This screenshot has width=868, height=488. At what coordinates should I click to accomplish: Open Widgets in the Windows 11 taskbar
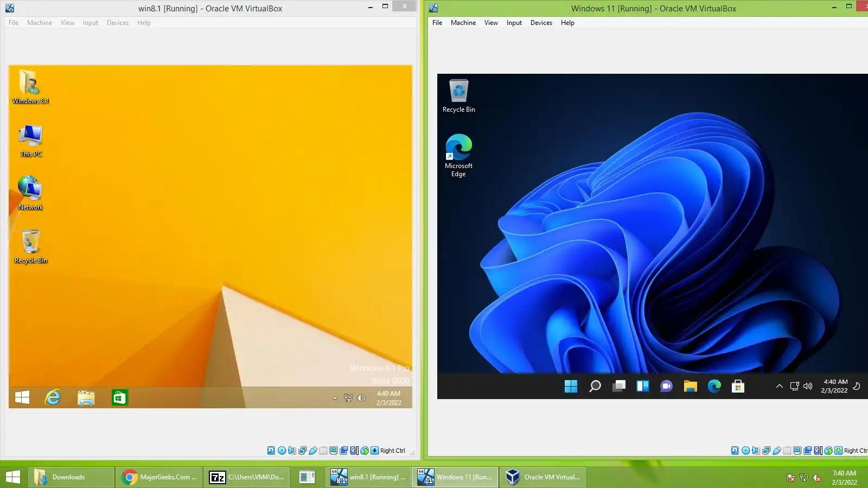(643, 386)
